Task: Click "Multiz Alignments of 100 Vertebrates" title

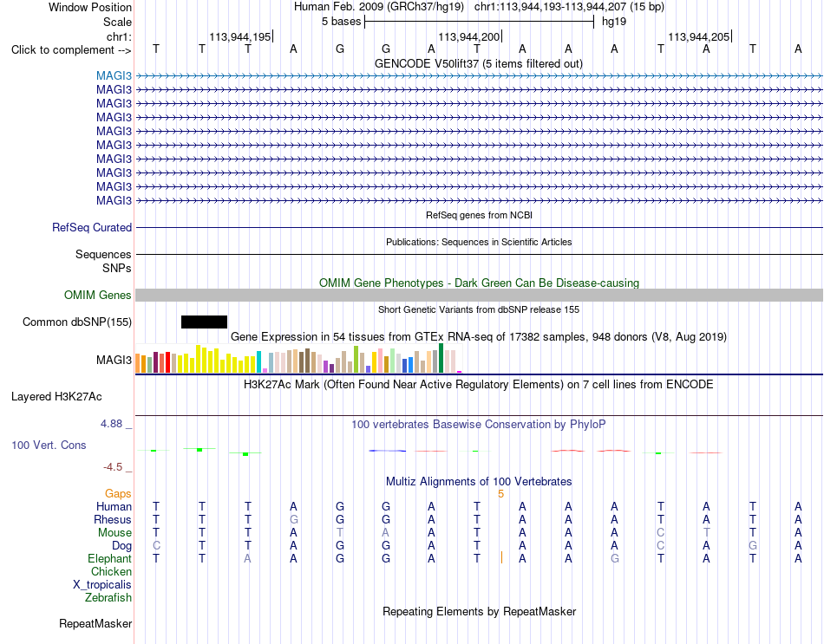Action: (x=479, y=481)
